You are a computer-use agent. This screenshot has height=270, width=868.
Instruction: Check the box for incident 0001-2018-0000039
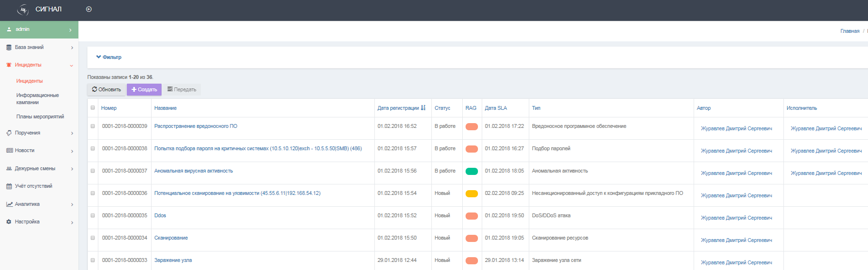[x=93, y=126]
